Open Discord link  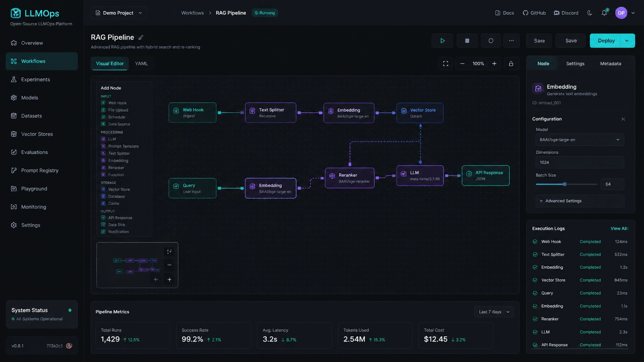coord(566,13)
